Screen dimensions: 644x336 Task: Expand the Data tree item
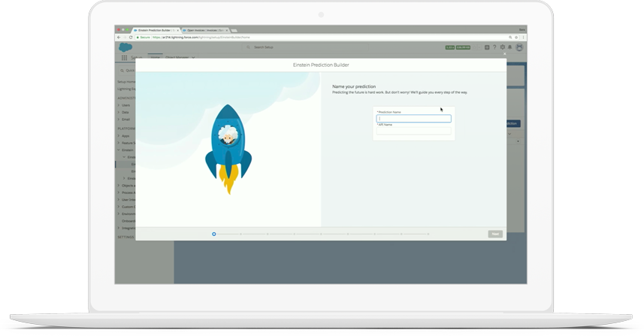tap(119, 112)
